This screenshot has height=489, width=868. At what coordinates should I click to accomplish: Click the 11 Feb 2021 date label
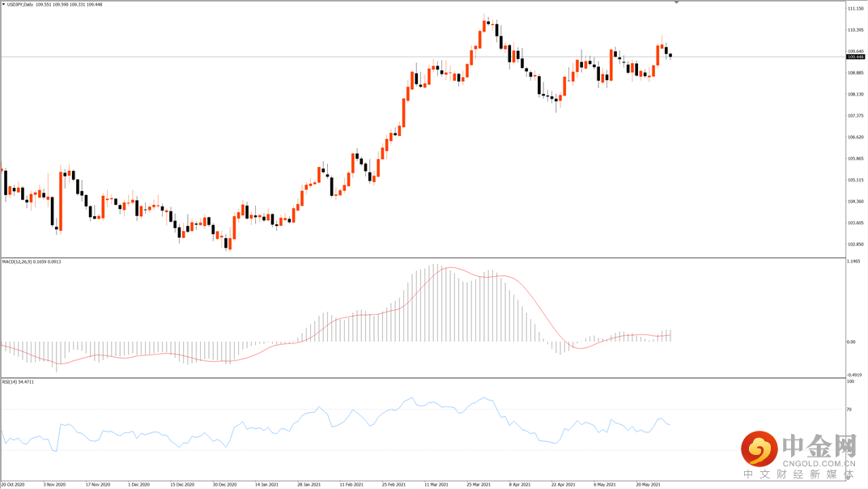(x=351, y=485)
